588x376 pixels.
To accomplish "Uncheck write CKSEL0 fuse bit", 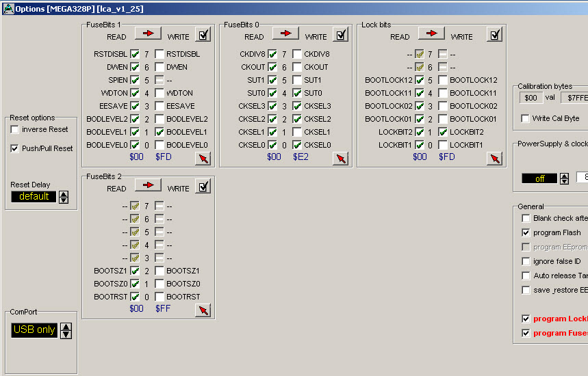I will click(x=297, y=145).
